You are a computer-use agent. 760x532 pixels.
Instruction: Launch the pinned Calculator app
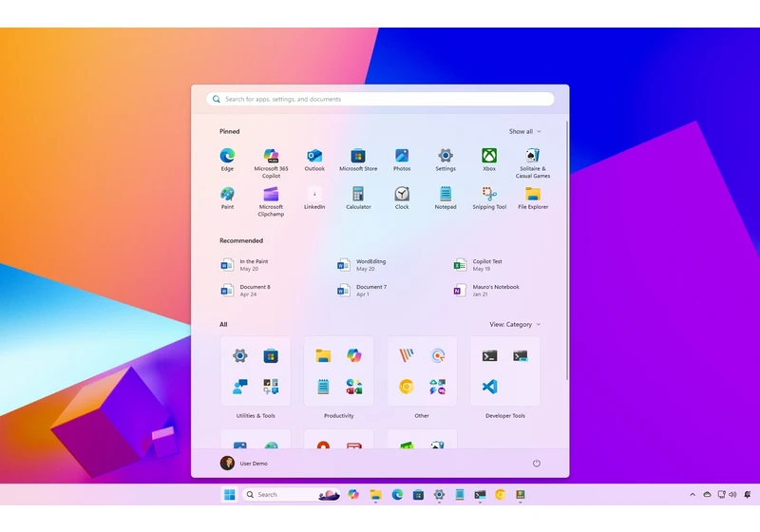coord(358,198)
